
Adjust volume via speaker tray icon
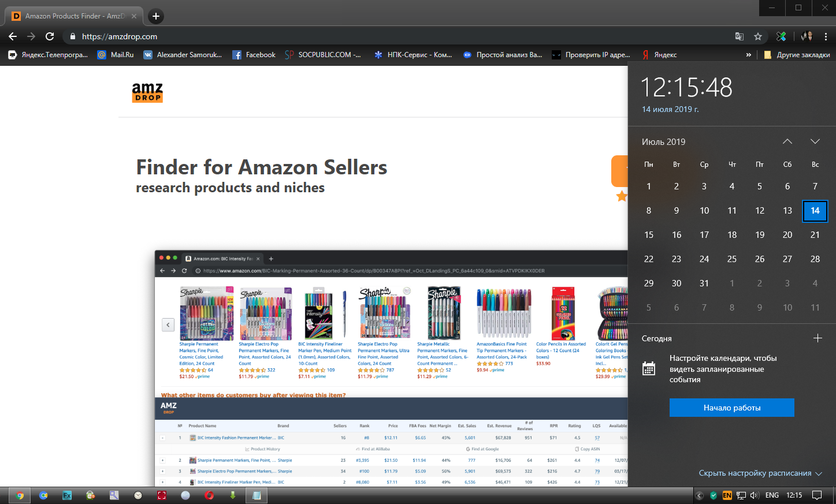(x=755, y=495)
